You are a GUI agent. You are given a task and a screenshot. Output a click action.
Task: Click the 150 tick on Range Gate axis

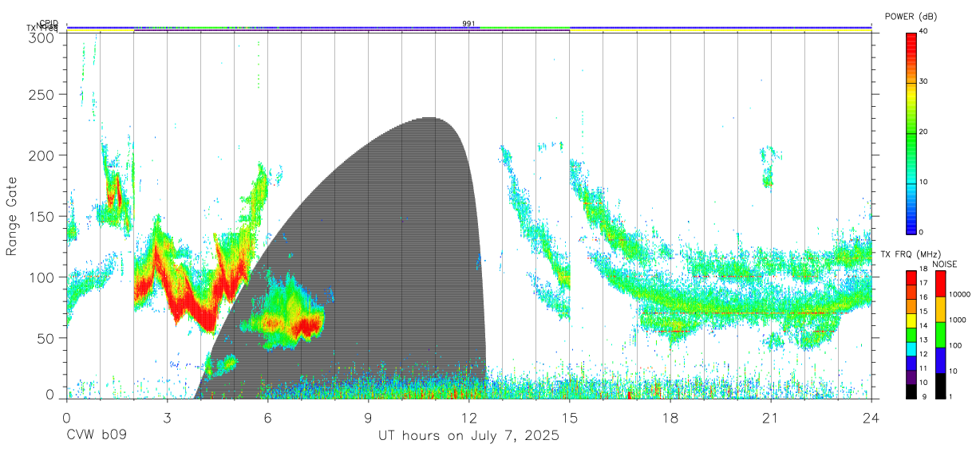[40, 216]
